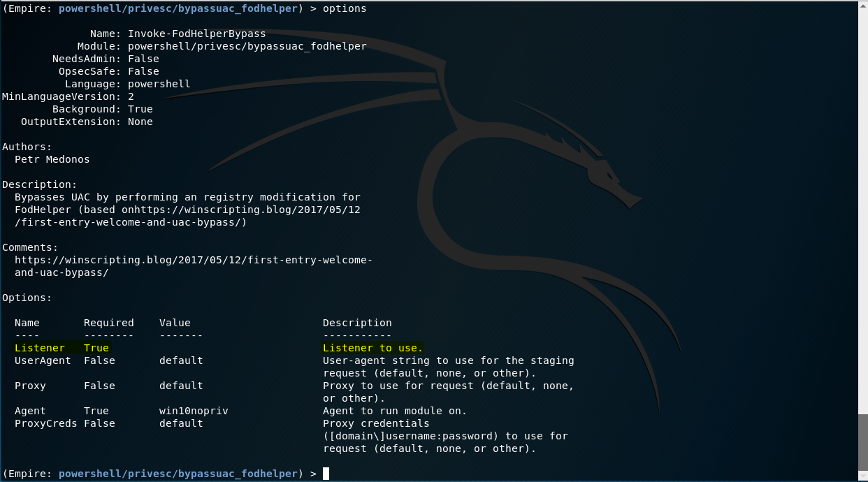Screen dimensions: 868x482
Task: Click the highlighted Listener option name
Action: tap(39, 348)
